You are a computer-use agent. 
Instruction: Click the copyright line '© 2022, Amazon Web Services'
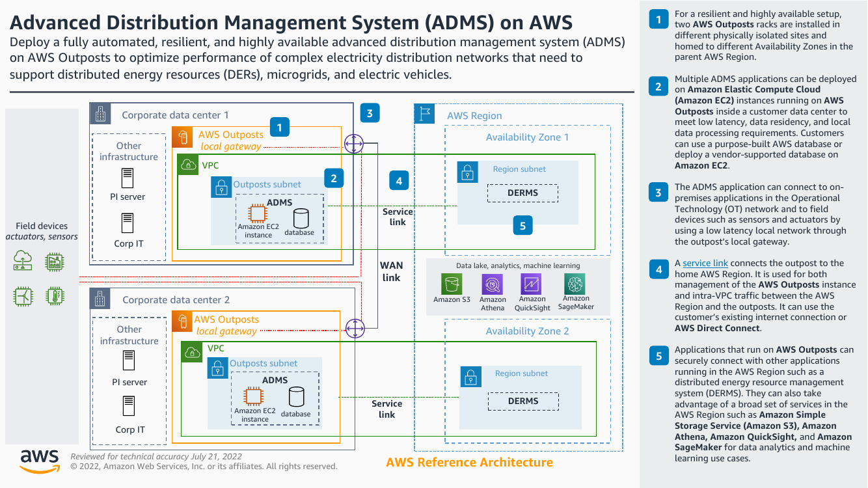(x=204, y=467)
